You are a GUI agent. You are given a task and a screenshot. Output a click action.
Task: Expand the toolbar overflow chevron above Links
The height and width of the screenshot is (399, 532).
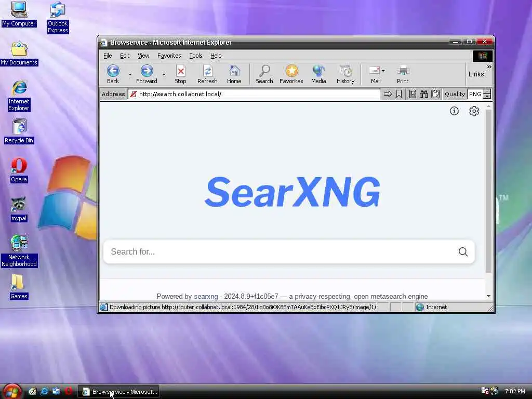pos(489,67)
